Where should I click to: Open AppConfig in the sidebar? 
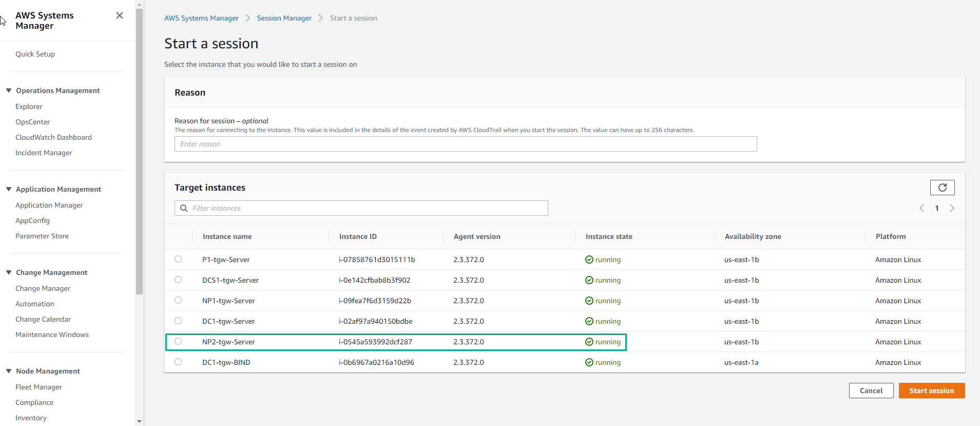(x=32, y=220)
